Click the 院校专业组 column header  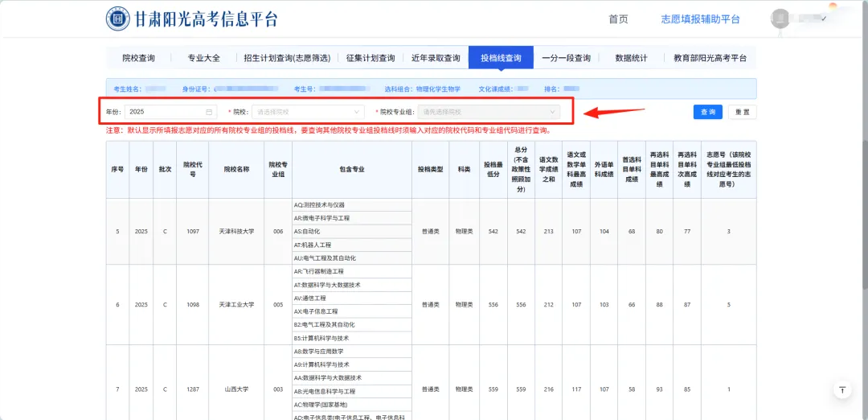[x=278, y=170]
